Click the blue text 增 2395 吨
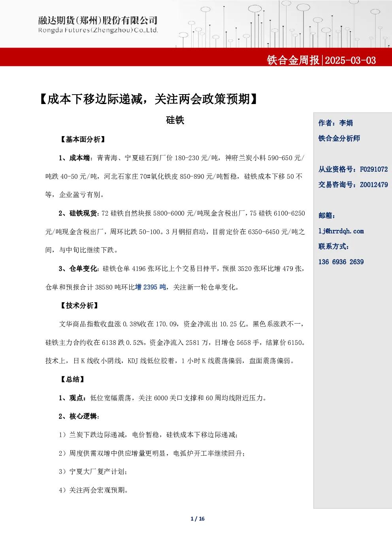392x555 pixels. point(151,287)
